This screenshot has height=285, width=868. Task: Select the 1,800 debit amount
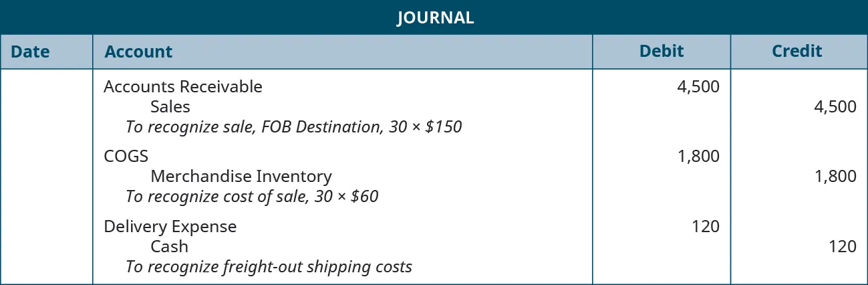click(698, 157)
